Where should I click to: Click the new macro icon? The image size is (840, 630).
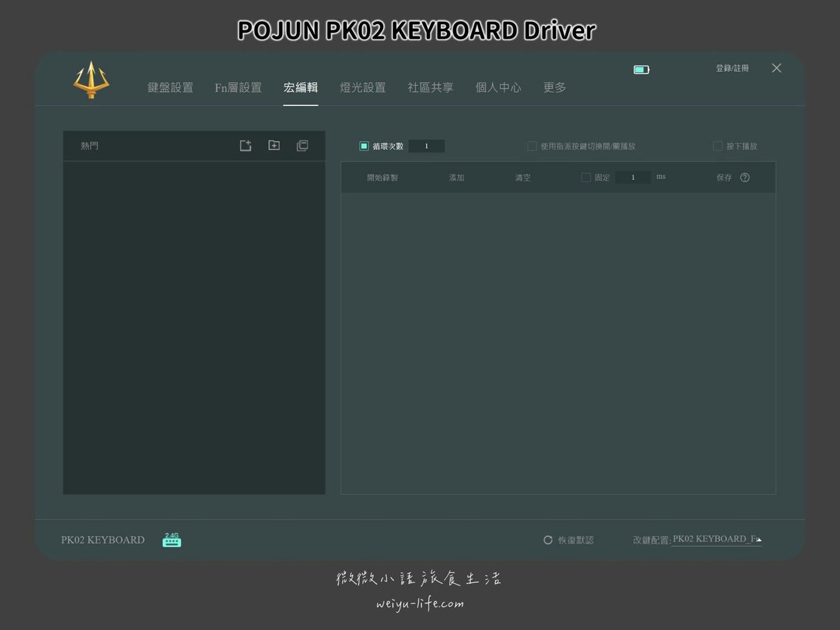click(246, 146)
